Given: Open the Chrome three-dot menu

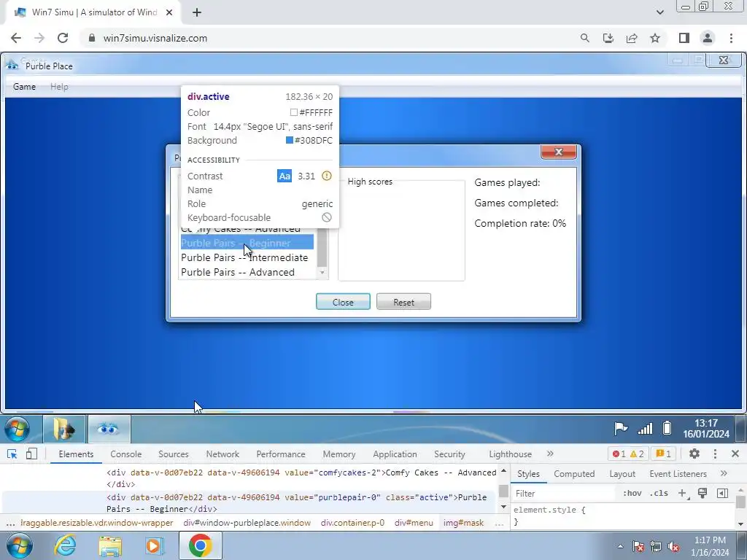Looking at the screenshot, I should click(731, 38).
